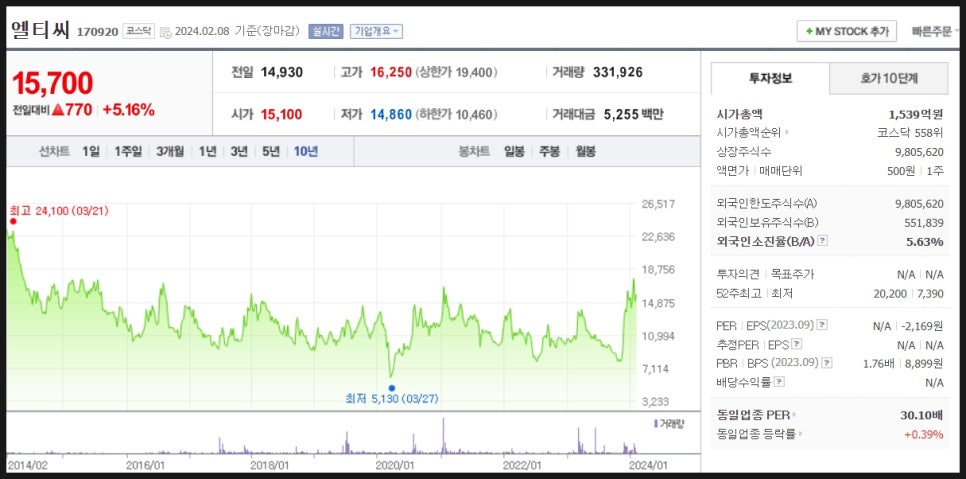Click the 시가총액 value 1,539억원
Screen dimensions: 966x479
pyautogui.click(x=915, y=114)
